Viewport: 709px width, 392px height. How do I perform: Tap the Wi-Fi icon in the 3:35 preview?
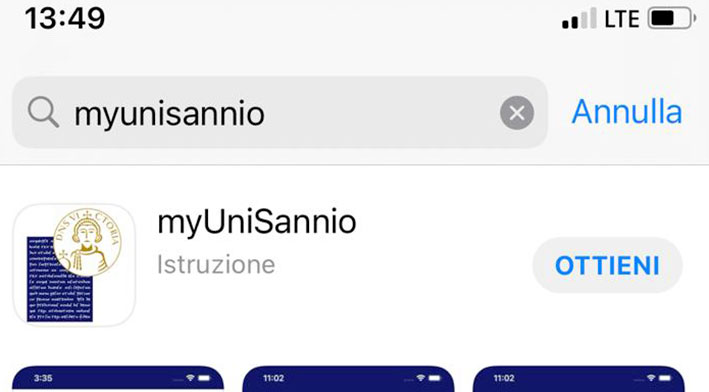tap(190, 378)
